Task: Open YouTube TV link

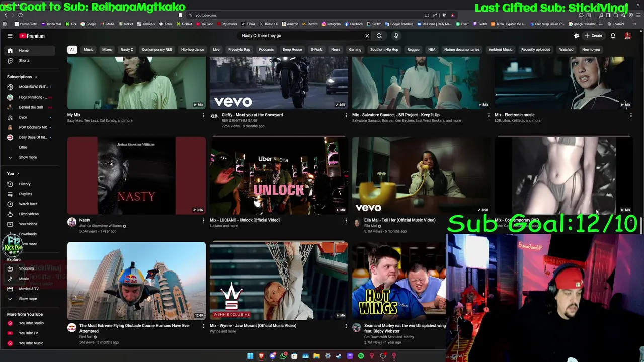Action: [30, 333]
